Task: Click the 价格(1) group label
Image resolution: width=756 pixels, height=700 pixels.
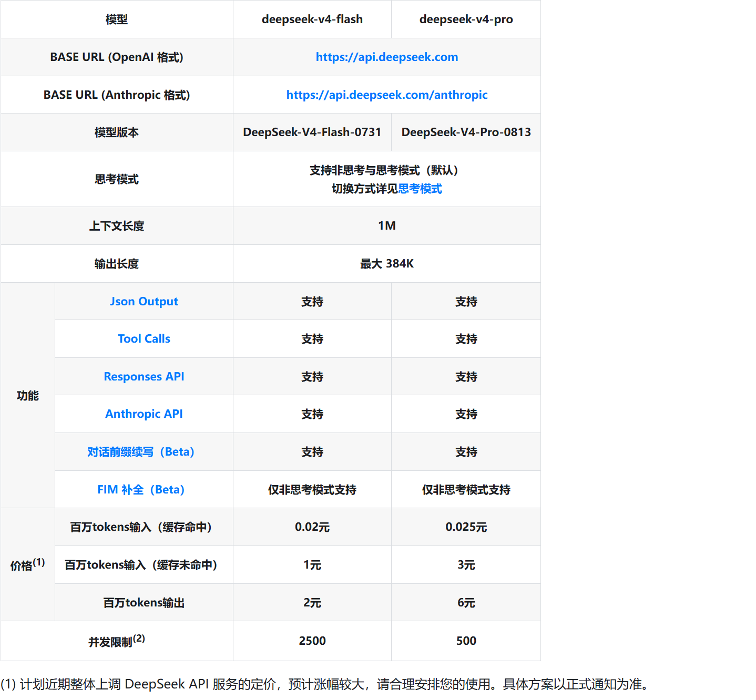Action: 28,565
